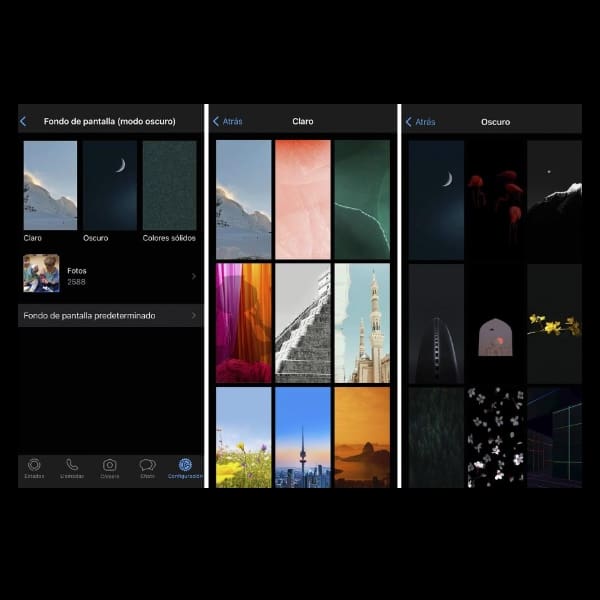Image resolution: width=600 pixels, height=600 pixels.
Task: Choose the white blossoms dark wallpaper
Action: tap(496, 438)
